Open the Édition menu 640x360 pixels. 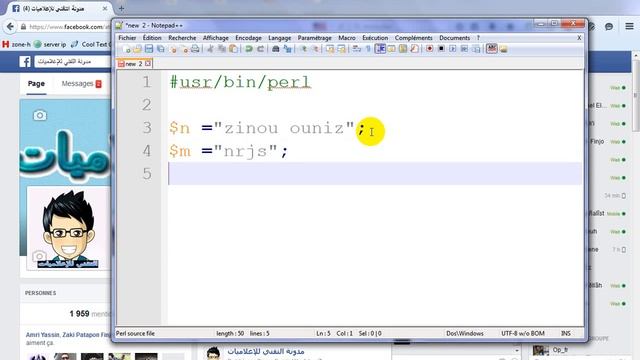click(x=152, y=38)
